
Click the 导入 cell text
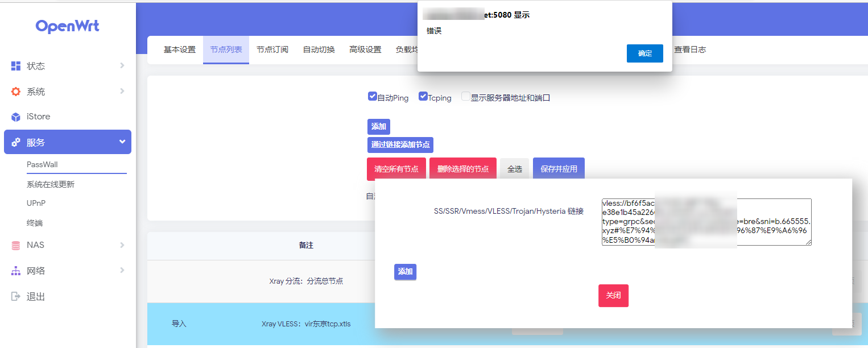(x=179, y=324)
